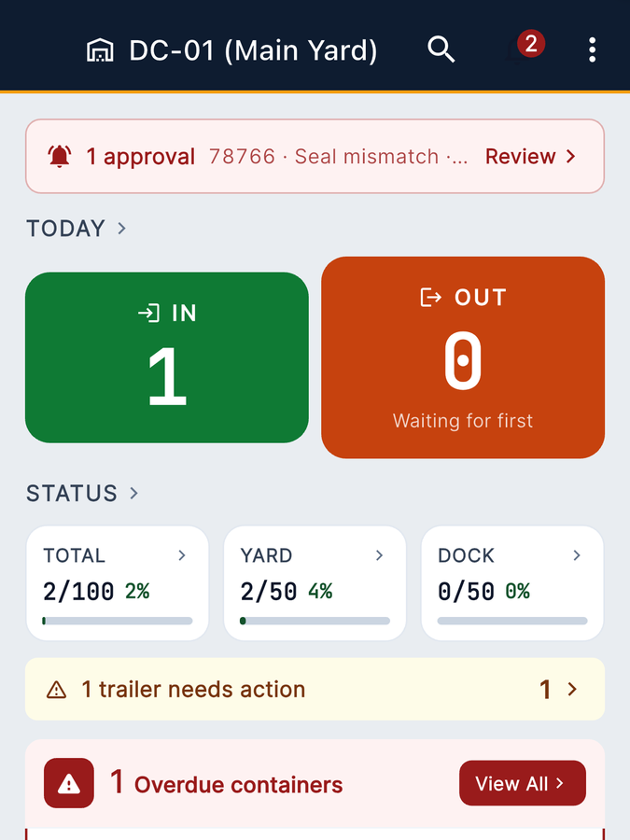
Task: Tap the warehouse icon beside DC-01
Action: (x=100, y=50)
